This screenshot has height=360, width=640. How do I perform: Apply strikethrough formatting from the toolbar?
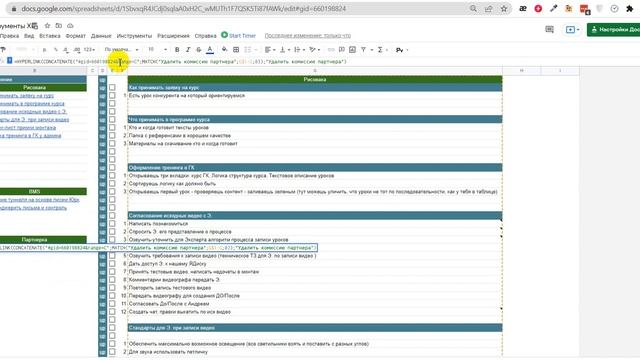tap(198, 49)
